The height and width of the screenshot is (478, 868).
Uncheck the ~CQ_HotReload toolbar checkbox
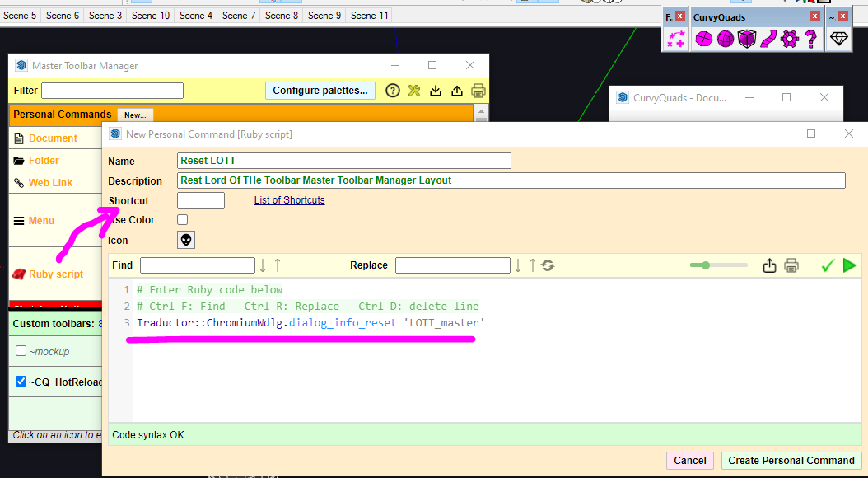(21, 382)
